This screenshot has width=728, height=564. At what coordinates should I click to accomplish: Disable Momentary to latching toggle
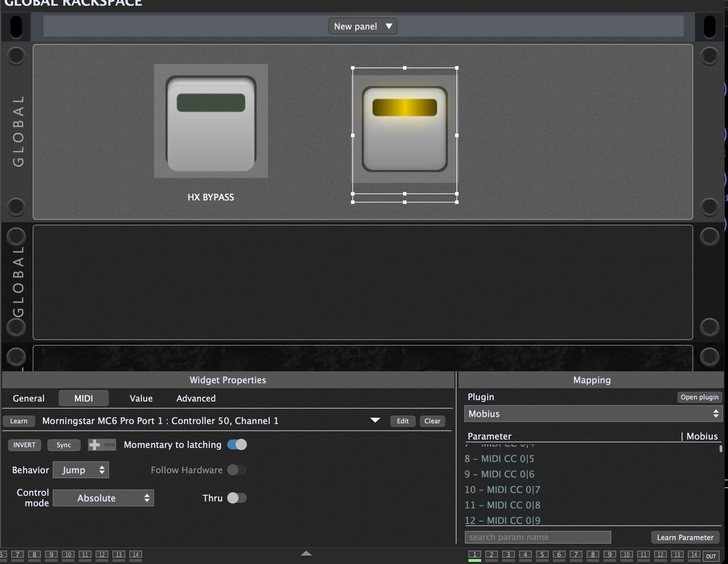[x=237, y=445]
